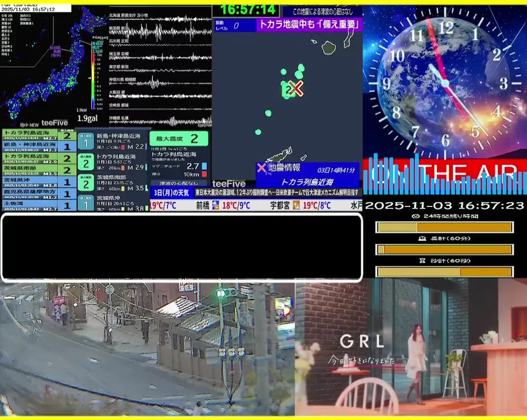Click the street camera live feed
This screenshot has width=527, height=420.
pos(147,349)
